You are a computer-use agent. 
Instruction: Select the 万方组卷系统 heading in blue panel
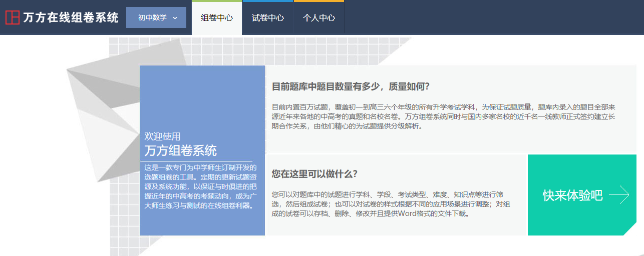click(180, 150)
